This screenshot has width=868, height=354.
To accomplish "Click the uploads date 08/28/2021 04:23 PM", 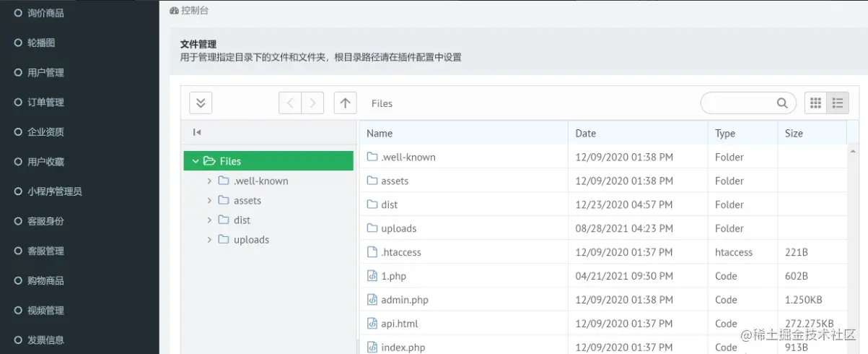I will 624,228.
